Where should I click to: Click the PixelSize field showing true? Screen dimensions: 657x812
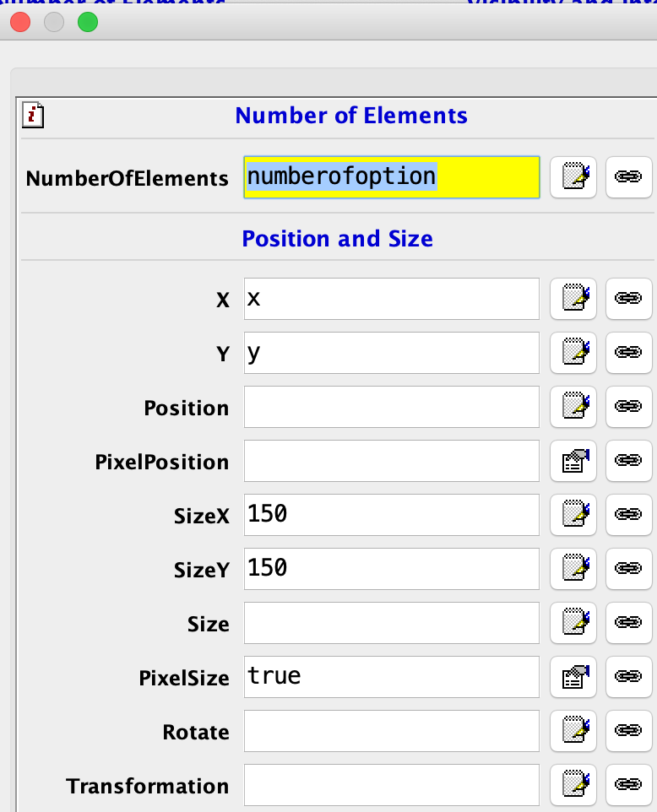[x=391, y=677]
